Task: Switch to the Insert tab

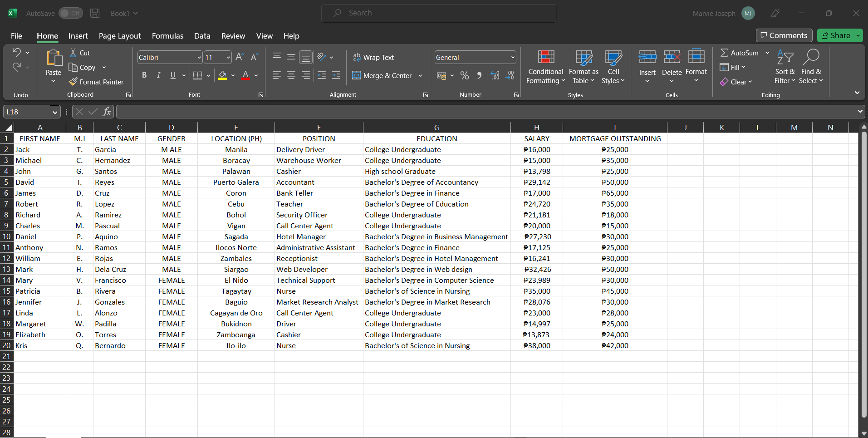Action: click(78, 36)
